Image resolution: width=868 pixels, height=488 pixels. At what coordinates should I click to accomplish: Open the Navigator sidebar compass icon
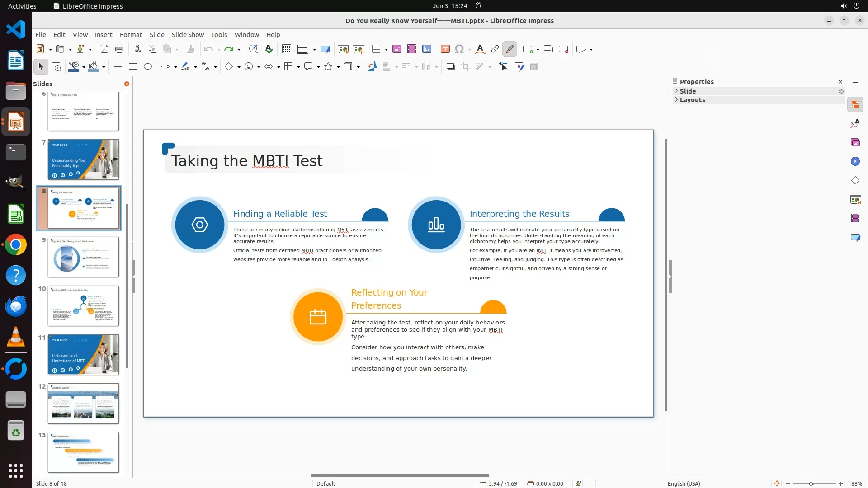coord(855,162)
